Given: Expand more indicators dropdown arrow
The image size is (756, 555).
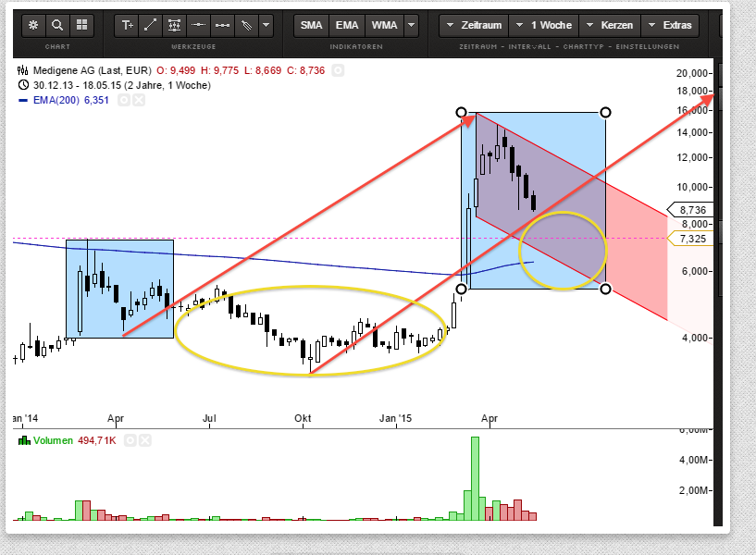Looking at the screenshot, I should pyautogui.click(x=411, y=25).
